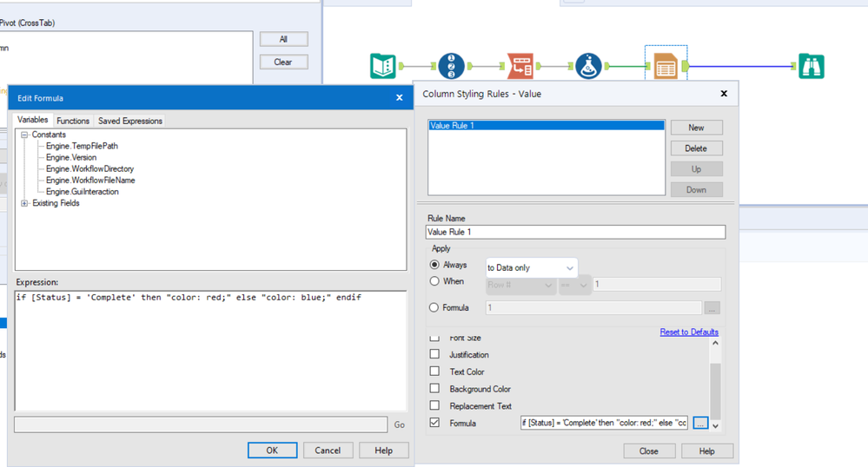Click the Go button beside search box

399,425
